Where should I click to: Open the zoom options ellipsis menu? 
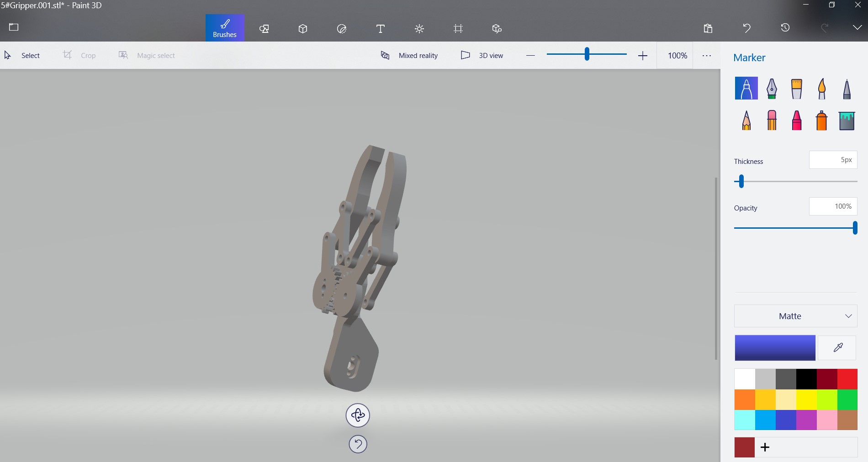(706, 55)
